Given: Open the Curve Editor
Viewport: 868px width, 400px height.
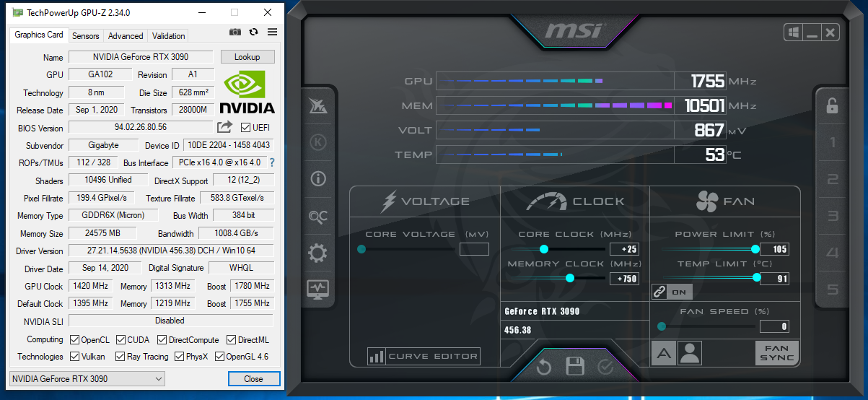Looking at the screenshot, I should [424, 356].
